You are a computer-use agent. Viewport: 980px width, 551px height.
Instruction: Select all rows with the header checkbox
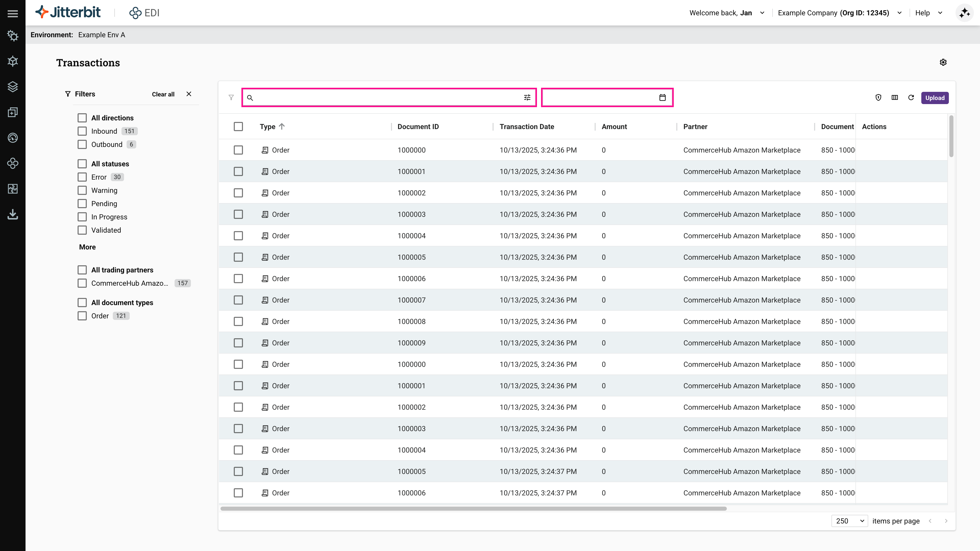pos(238,127)
